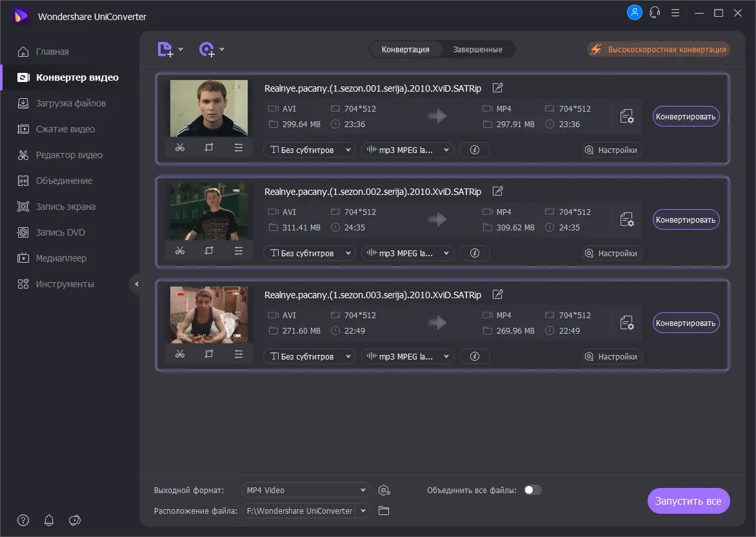Open add files dropdown arrow

click(x=181, y=49)
